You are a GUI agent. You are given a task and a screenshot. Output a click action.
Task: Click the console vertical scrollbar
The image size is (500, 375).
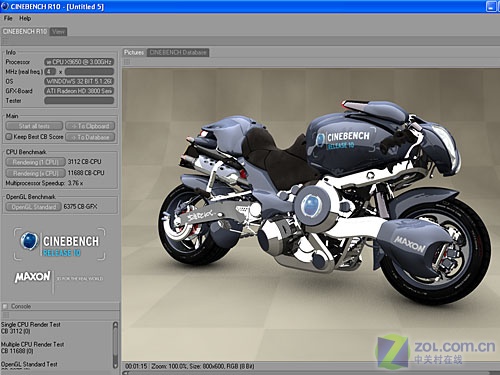(115, 345)
